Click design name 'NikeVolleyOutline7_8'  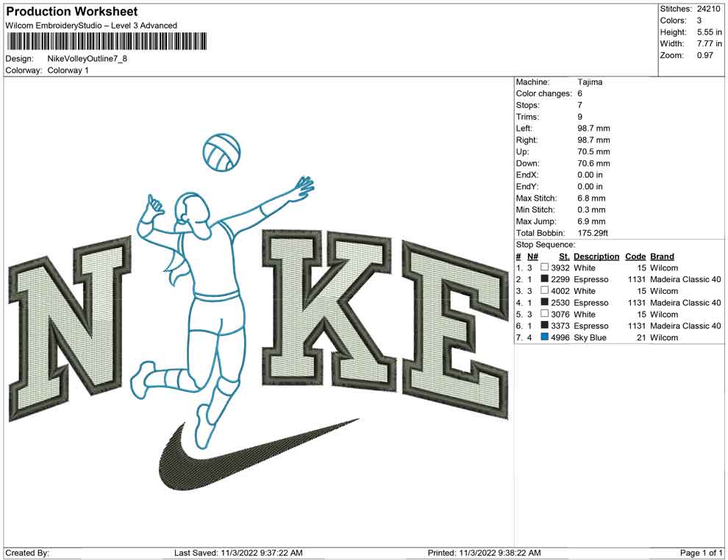(88, 59)
